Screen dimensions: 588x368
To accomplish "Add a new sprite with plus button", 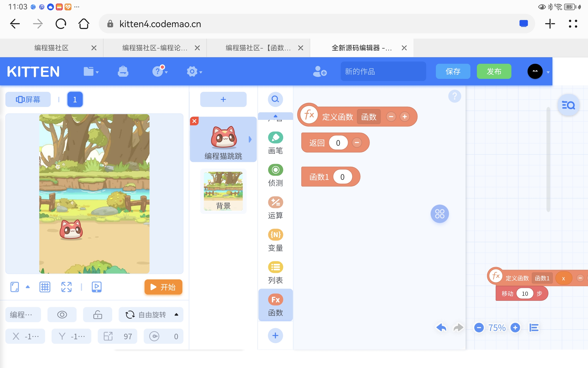I will point(223,99).
